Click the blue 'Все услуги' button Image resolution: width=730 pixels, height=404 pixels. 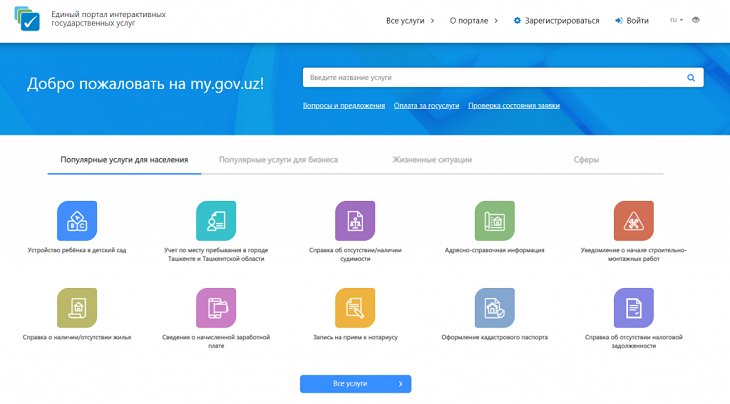click(355, 384)
